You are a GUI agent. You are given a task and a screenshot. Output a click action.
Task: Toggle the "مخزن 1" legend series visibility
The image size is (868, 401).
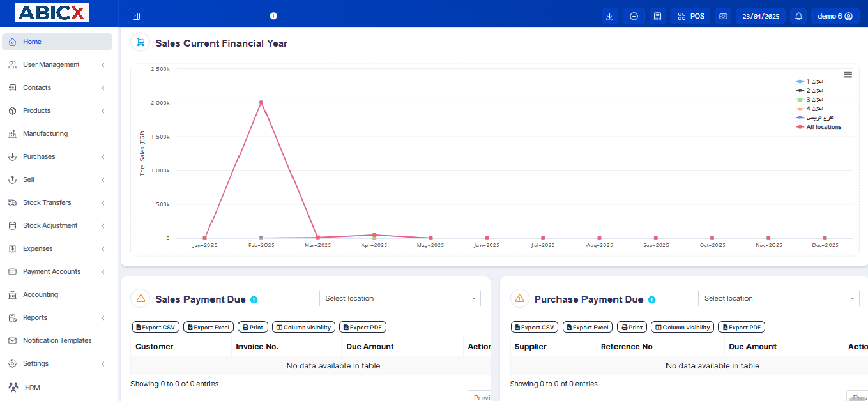[x=814, y=82]
